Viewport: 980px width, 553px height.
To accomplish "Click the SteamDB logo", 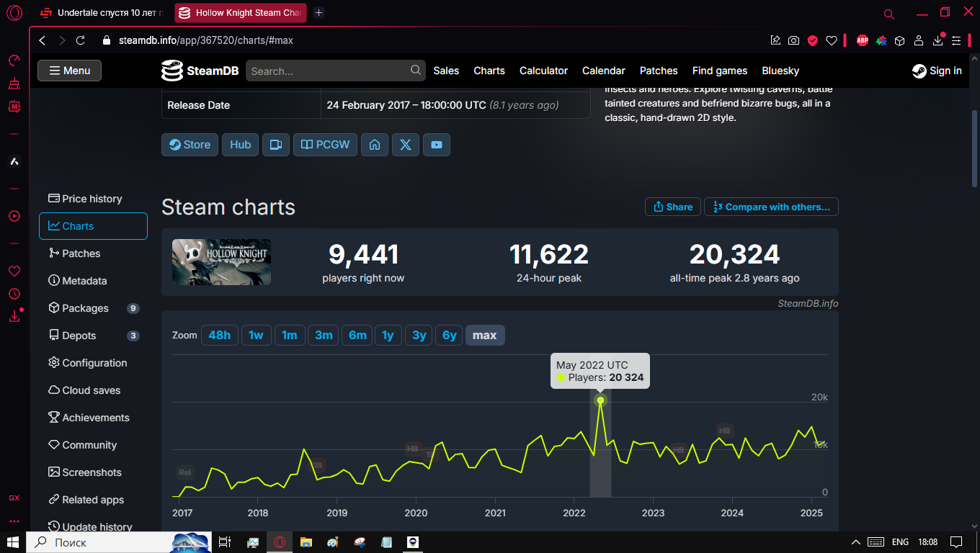I will click(200, 71).
